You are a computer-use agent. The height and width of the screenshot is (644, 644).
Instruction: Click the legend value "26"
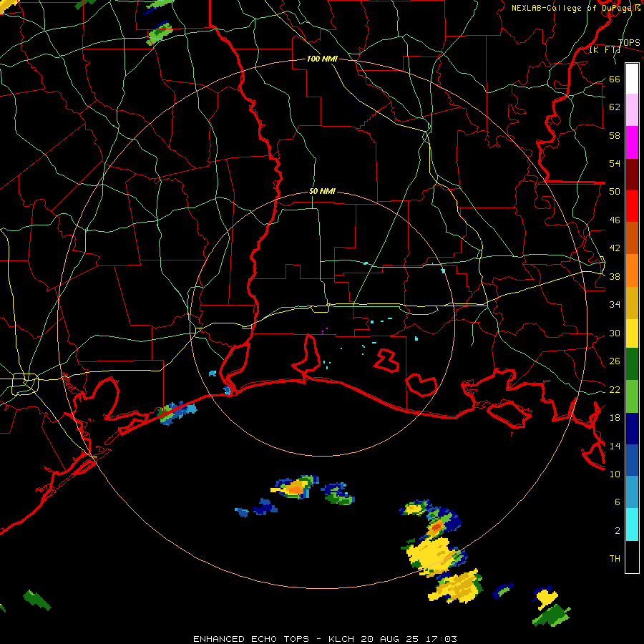pos(615,361)
